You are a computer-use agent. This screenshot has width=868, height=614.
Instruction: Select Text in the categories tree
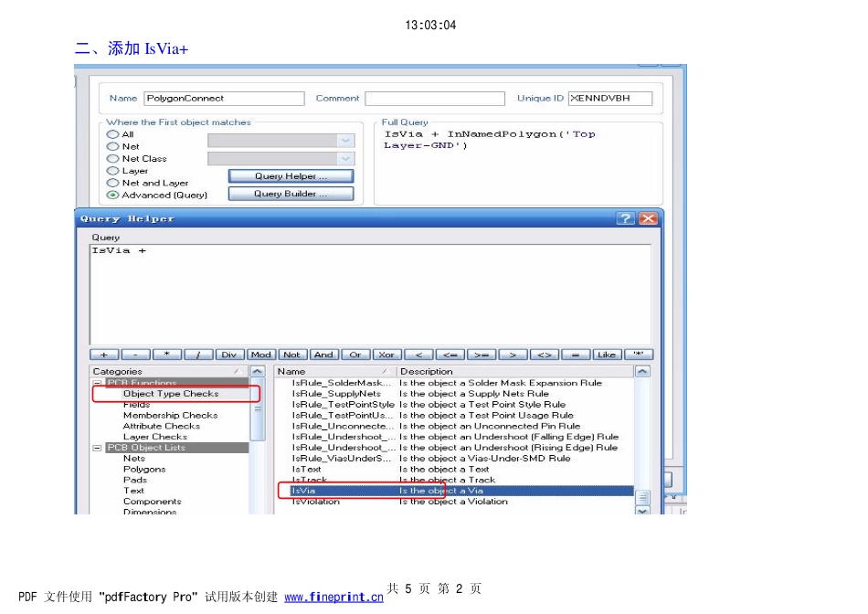133,491
